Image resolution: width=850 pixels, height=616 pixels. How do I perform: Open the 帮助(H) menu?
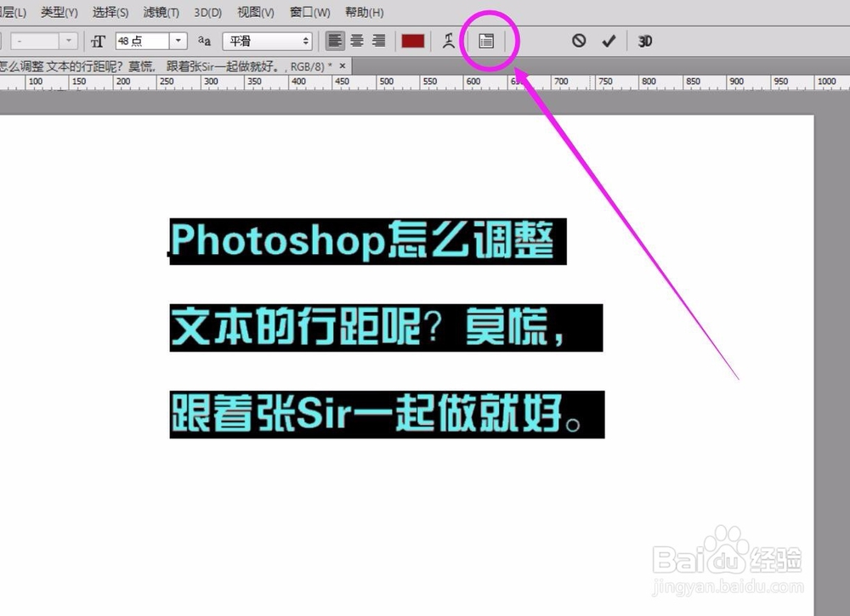tap(365, 12)
